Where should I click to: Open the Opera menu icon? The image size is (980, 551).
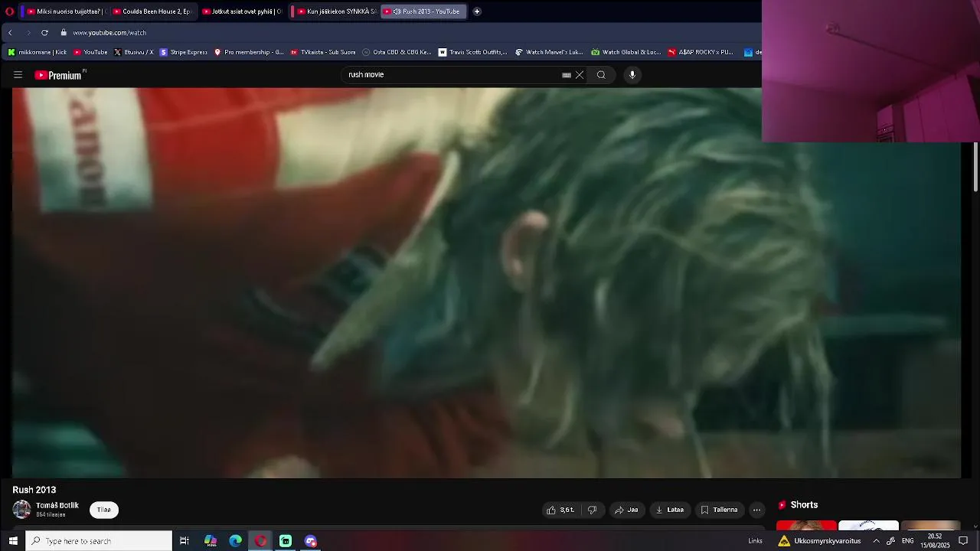tap(9, 11)
